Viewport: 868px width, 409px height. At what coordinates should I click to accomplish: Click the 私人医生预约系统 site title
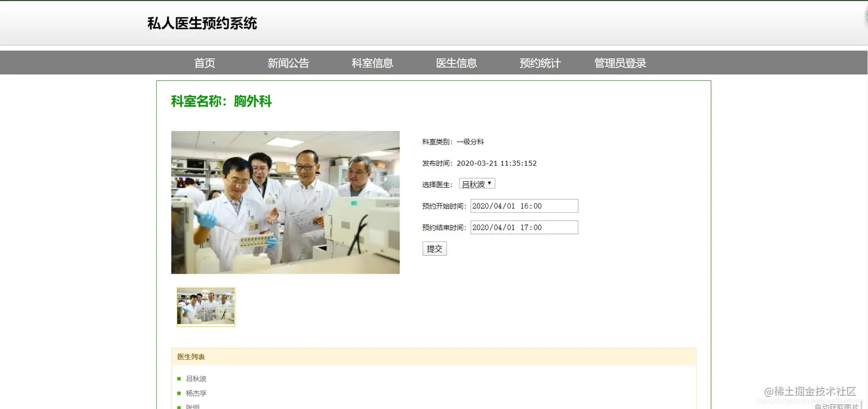coord(202,24)
